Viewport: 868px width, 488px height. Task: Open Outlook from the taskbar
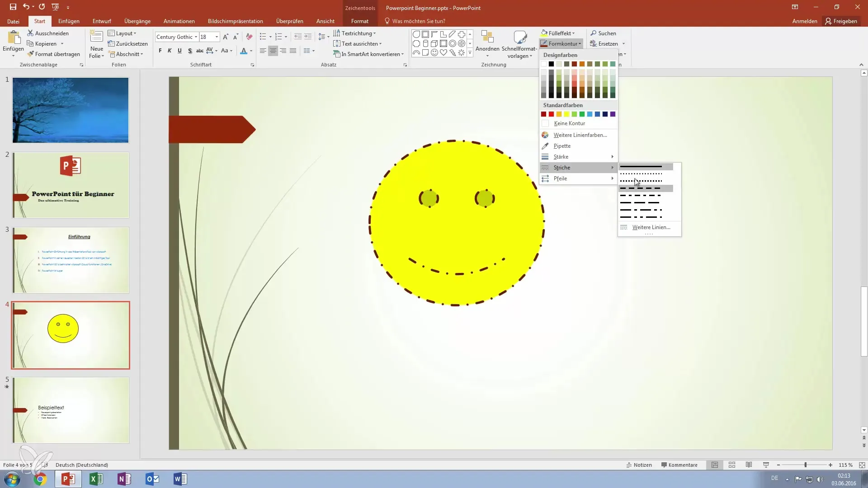tap(152, 479)
